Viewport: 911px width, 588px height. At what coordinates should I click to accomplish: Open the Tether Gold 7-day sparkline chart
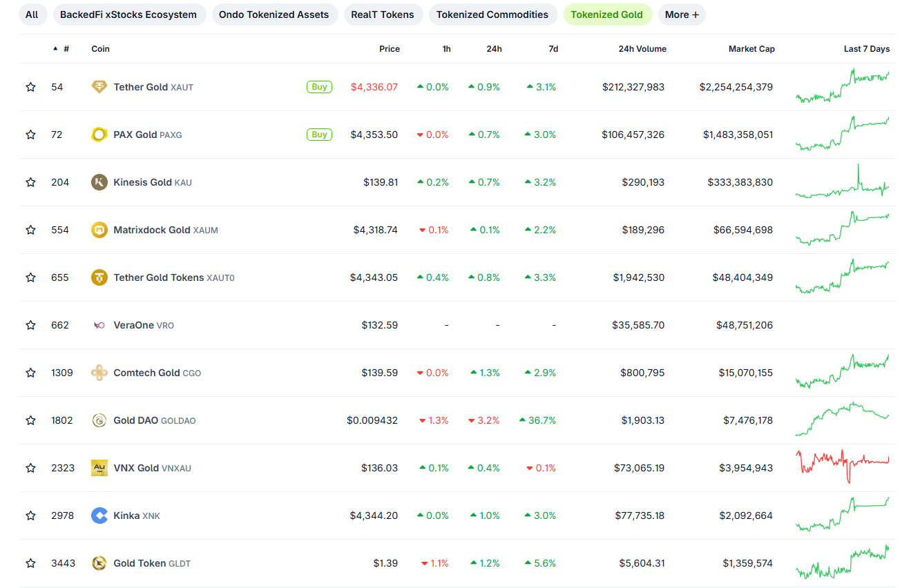click(843, 86)
